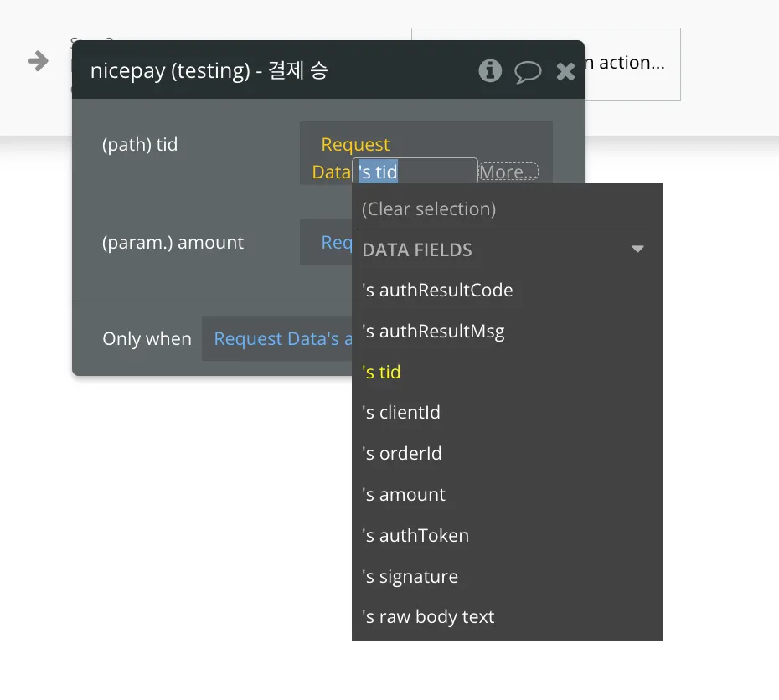Collapse the DATA FIELDS section arrow
The width and height of the screenshot is (779, 700).
tap(637, 249)
